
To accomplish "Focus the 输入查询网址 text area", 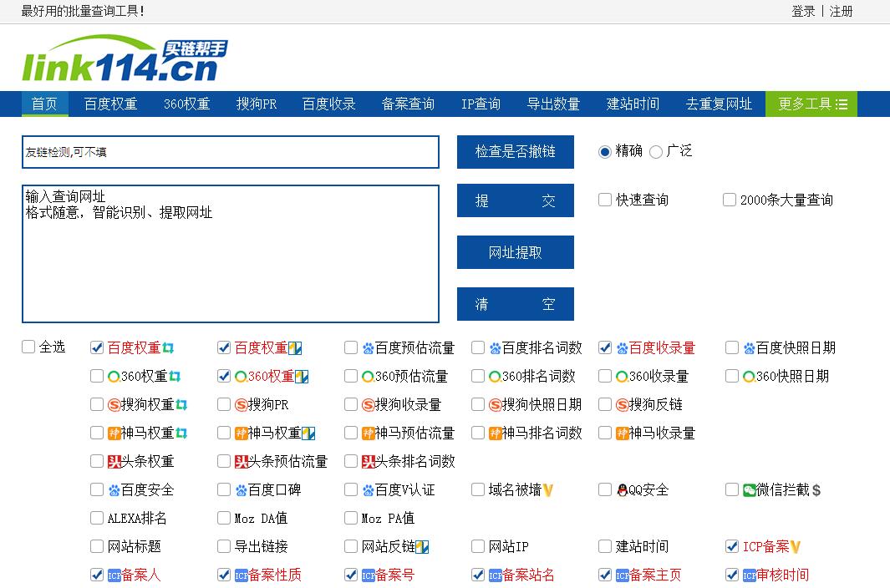I will 230,253.
